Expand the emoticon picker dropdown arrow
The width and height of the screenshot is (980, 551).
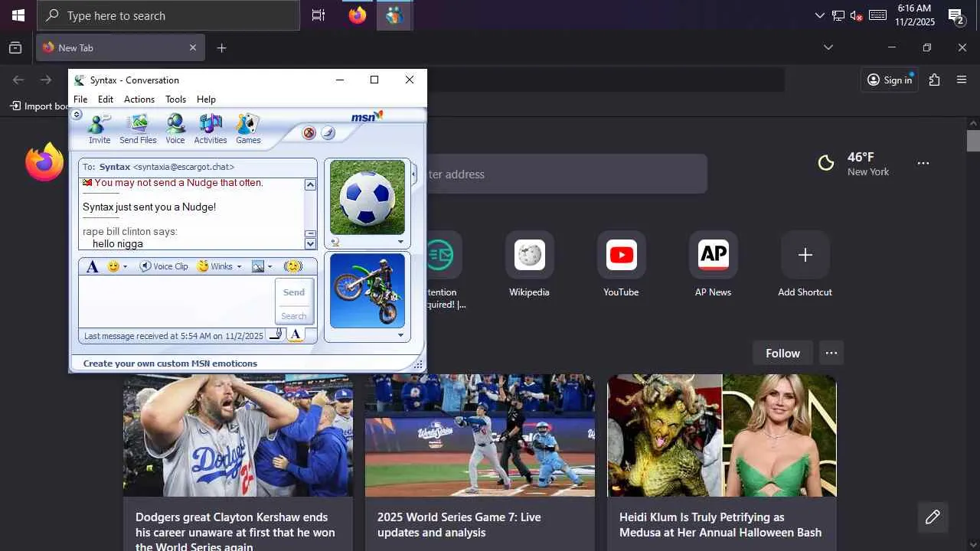[x=126, y=267]
